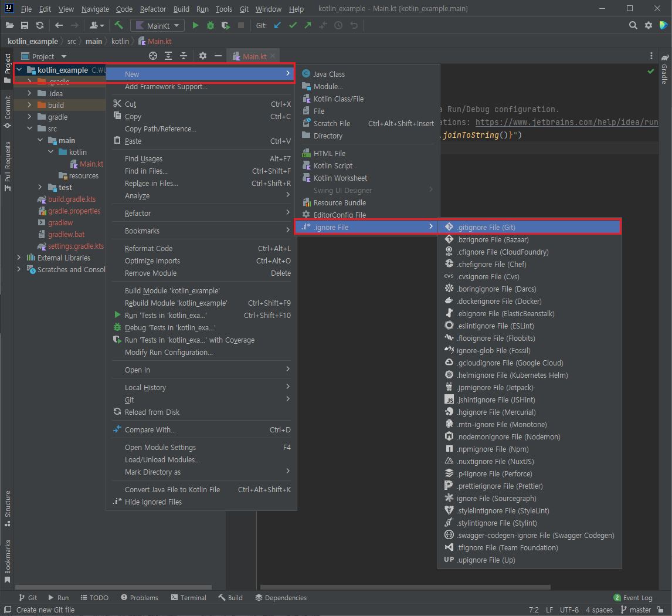The width and height of the screenshot is (672, 616).
Task: Click Expand All in Project panel
Action: point(168,56)
